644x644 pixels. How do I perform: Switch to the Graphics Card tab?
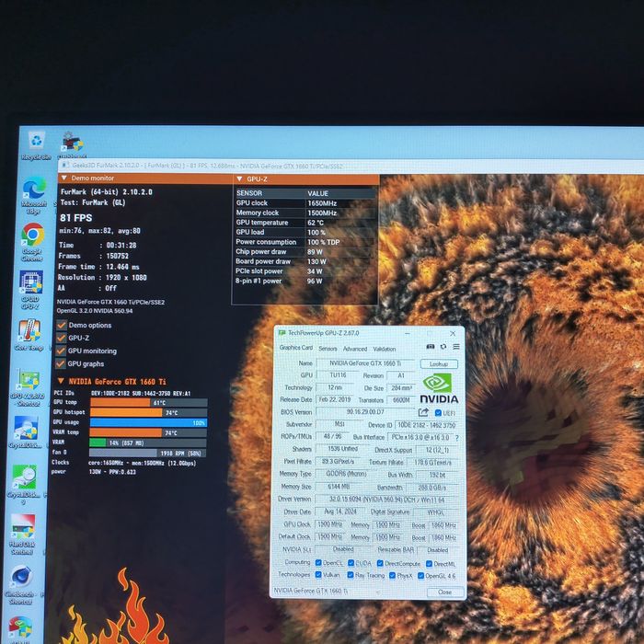pyautogui.click(x=296, y=348)
